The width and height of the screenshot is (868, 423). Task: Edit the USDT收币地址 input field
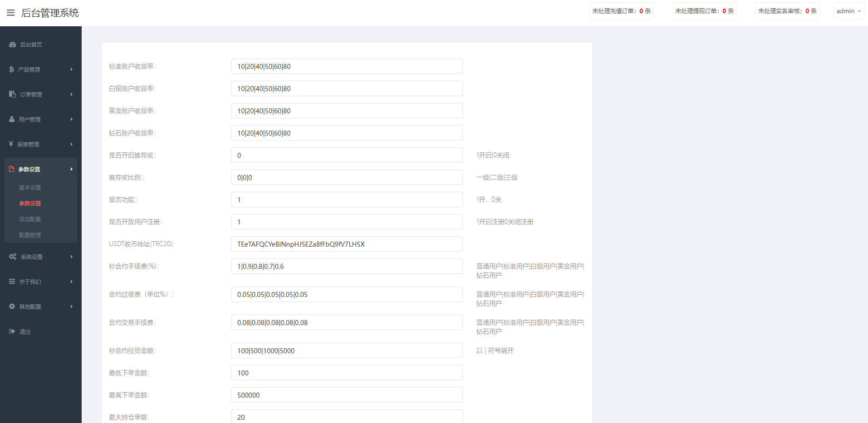click(x=346, y=244)
